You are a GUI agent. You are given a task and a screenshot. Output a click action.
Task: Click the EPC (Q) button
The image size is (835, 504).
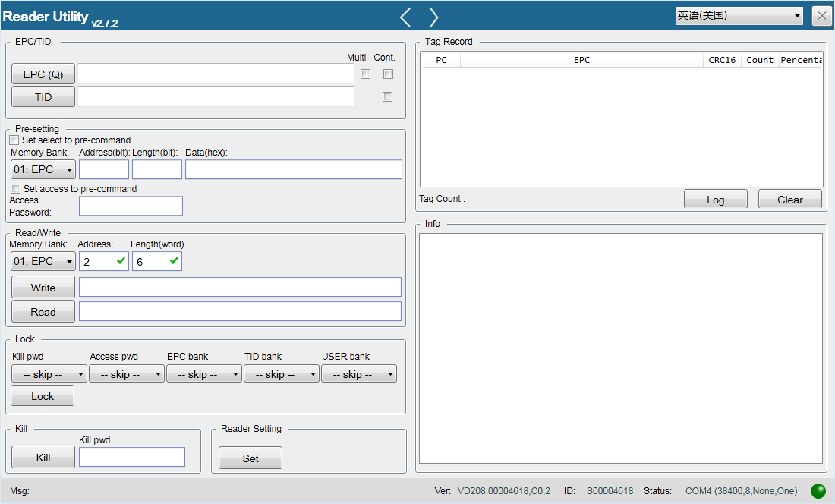click(x=43, y=74)
